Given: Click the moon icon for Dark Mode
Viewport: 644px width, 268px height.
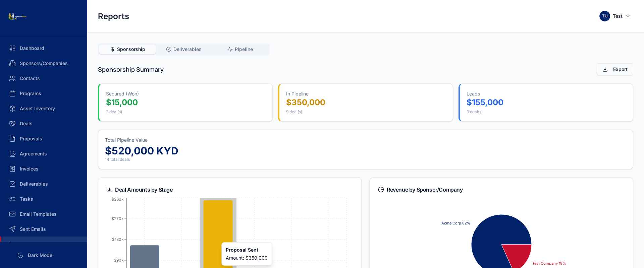Looking at the screenshot, I should point(20,255).
